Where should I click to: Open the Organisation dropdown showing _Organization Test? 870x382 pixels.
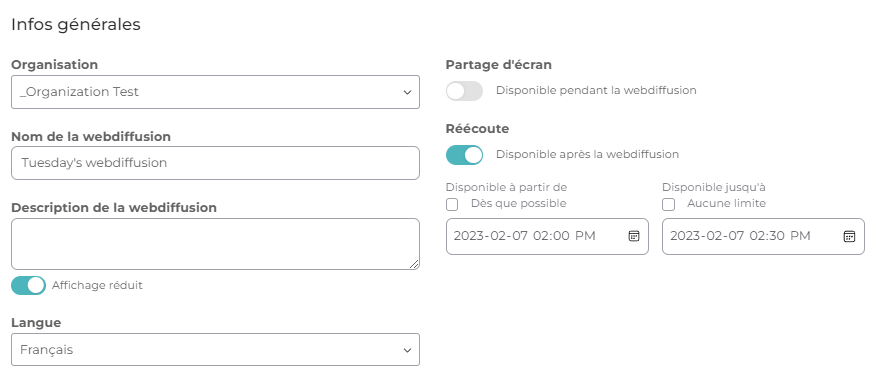pyautogui.click(x=215, y=92)
